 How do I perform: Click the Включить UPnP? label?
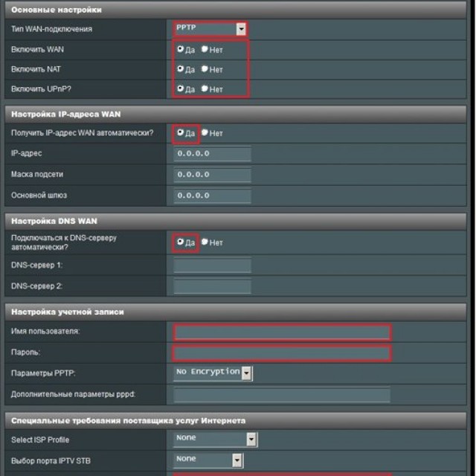tap(41, 89)
